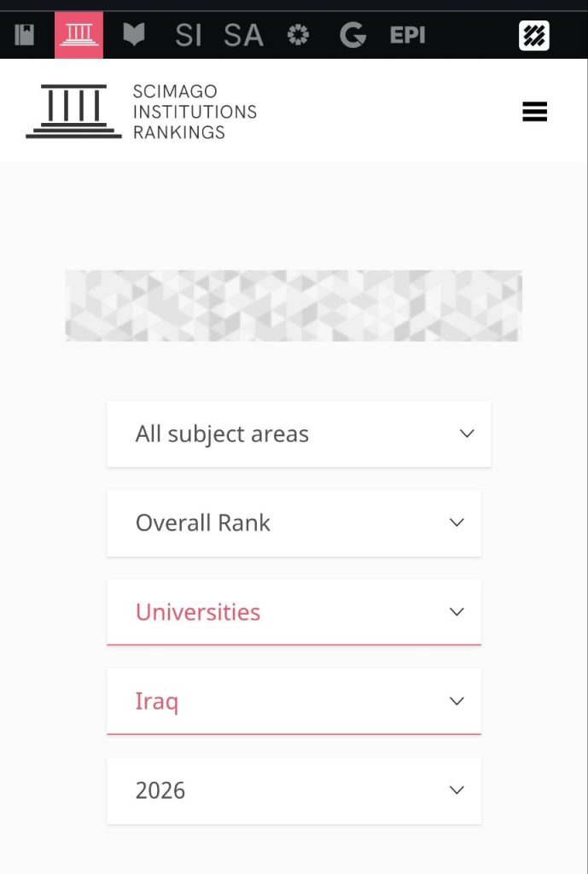Viewport: 588px width, 874px height.
Task: Click the journal rankings icon in top bar
Action: (x=25, y=35)
